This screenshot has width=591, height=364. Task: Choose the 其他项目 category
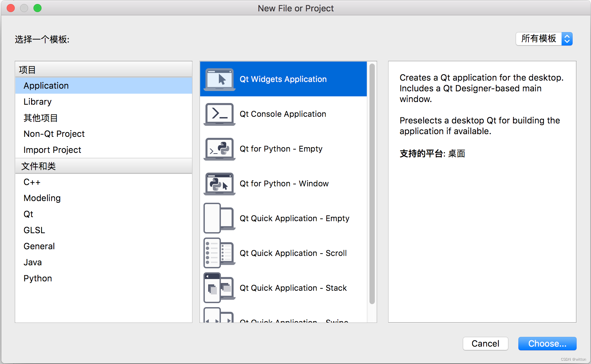pyautogui.click(x=40, y=118)
